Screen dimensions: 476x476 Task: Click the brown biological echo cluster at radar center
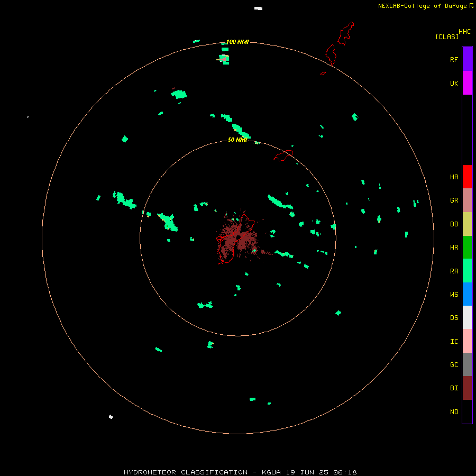click(x=239, y=237)
